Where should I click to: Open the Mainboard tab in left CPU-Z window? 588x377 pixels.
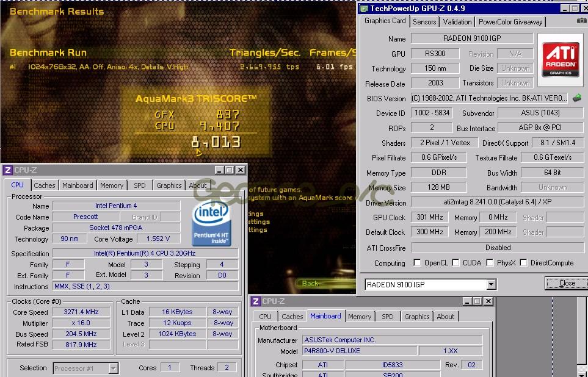click(x=78, y=185)
